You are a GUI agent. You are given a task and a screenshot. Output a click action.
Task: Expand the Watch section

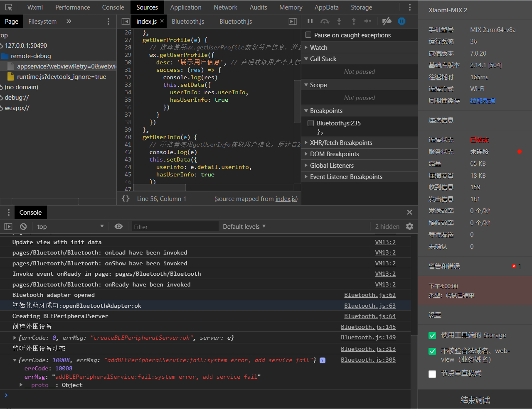coord(318,47)
